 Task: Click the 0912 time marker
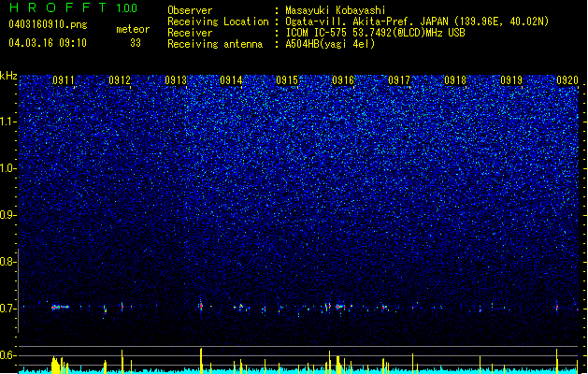tap(120, 80)
